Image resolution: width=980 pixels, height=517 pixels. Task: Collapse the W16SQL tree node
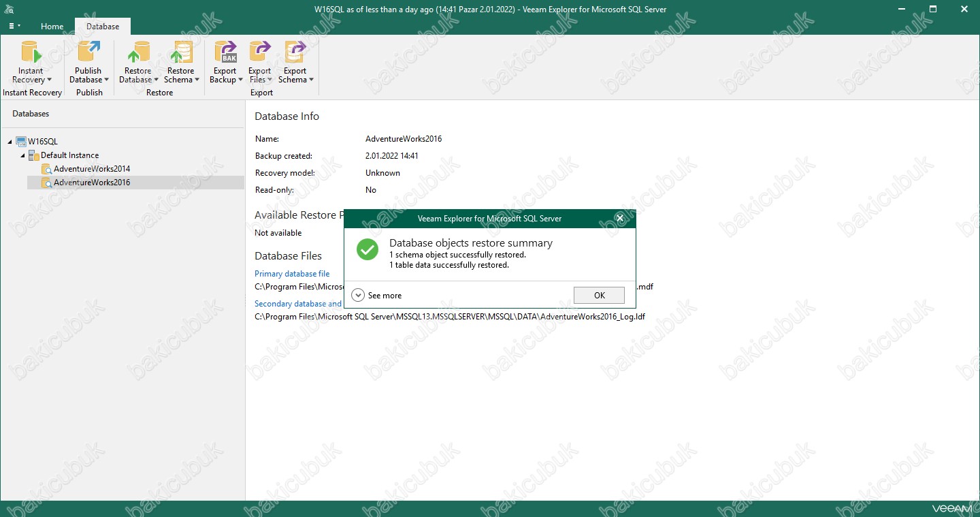(10, 142)
